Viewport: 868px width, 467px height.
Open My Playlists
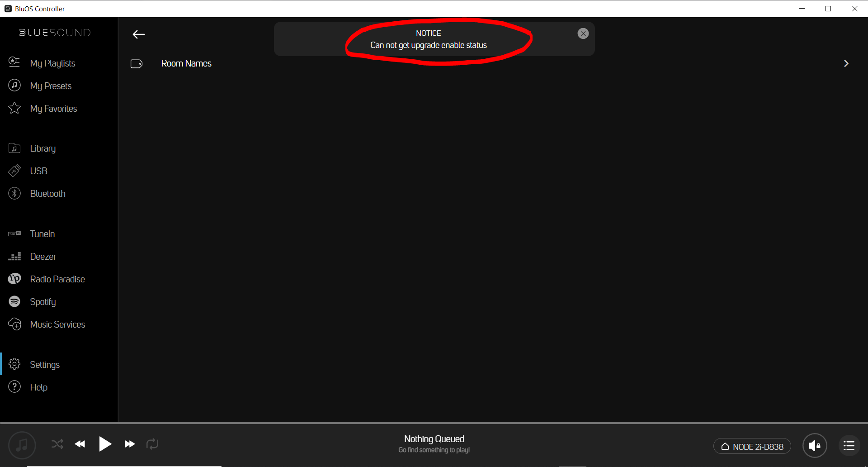pos(52,63)
